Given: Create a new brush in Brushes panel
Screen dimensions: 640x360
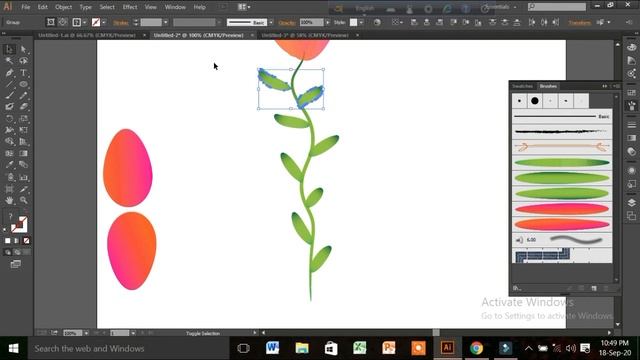Looking at the screenshot, I should [594, 288].
